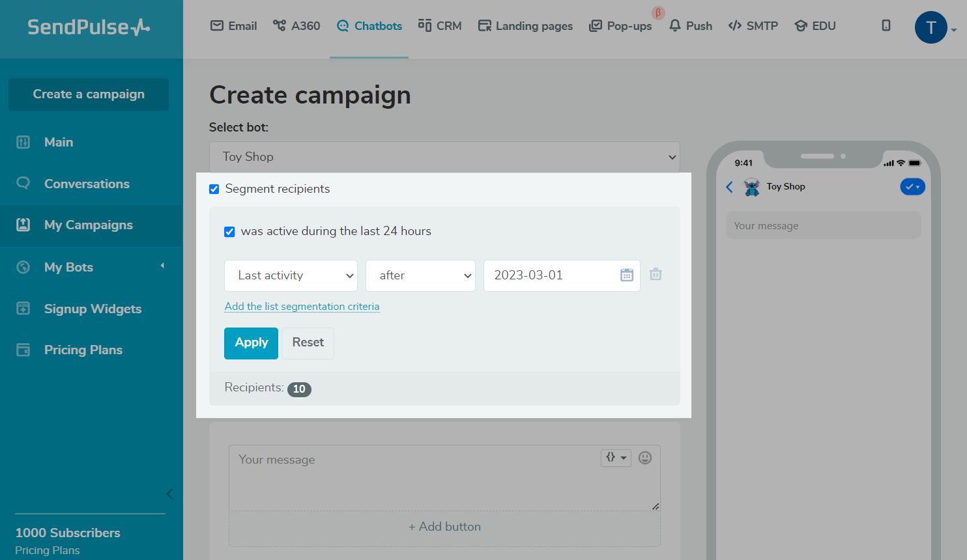Click the Toy Shop bot avatar
This screenshot has height=560, width=967.
tap(752, 187)
